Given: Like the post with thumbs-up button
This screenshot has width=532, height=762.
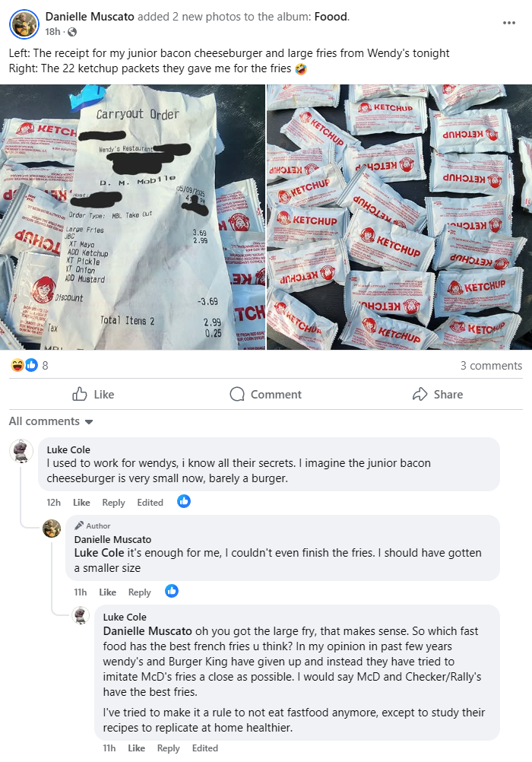Looking at the screenshot, I should tap(93, 394).
